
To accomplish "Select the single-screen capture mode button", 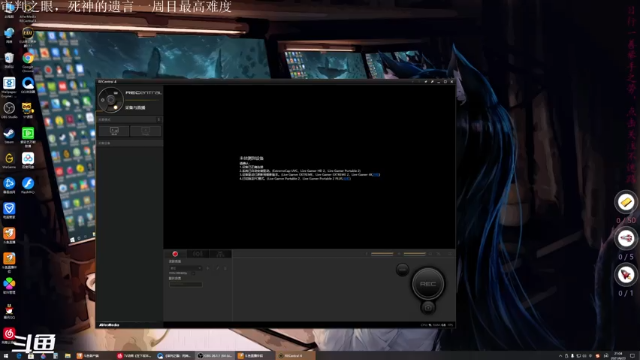I will point(114,131).
